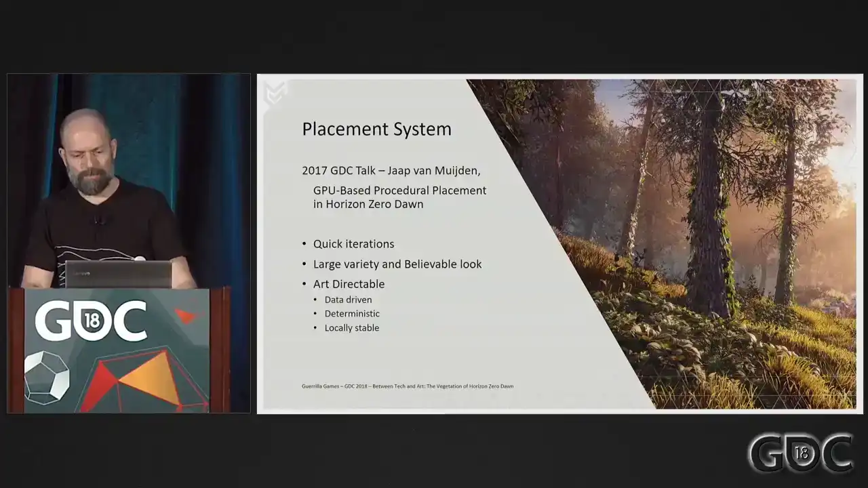Click the "Locally stable" sub-bullet
The image size is (868, 488).
[x=351, y=328]
